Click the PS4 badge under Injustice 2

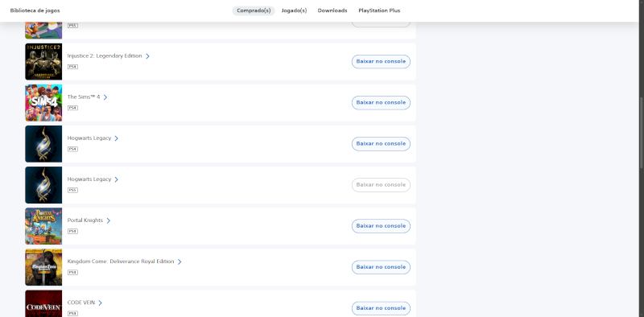pyautogui.click(x=72, y=67)
